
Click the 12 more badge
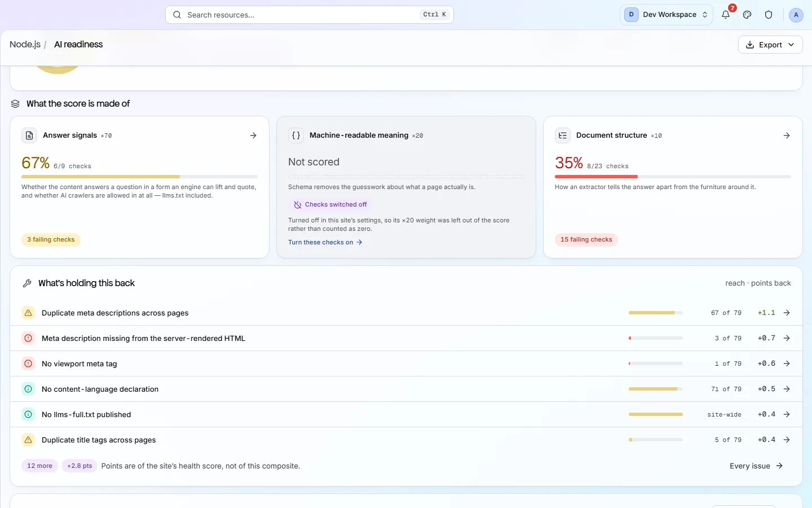click(x=39, y=466)
